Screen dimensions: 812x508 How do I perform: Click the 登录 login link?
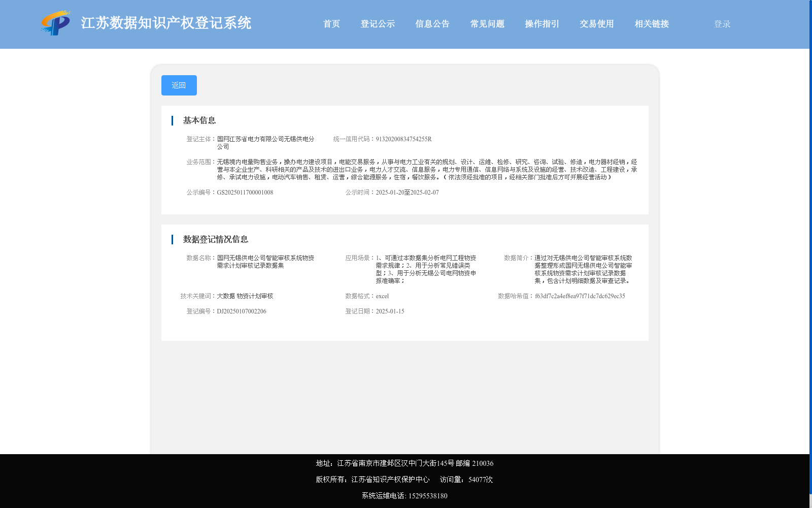tap(722, 24)
